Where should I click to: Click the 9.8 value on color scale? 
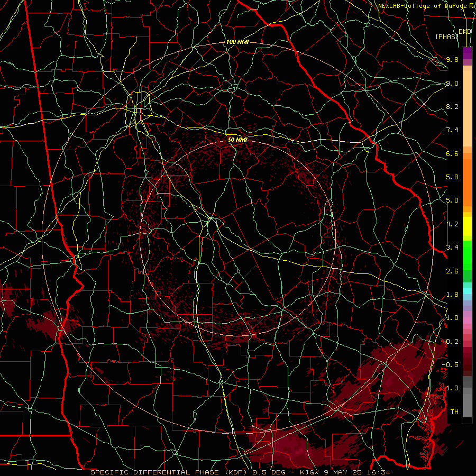(452, 59)
